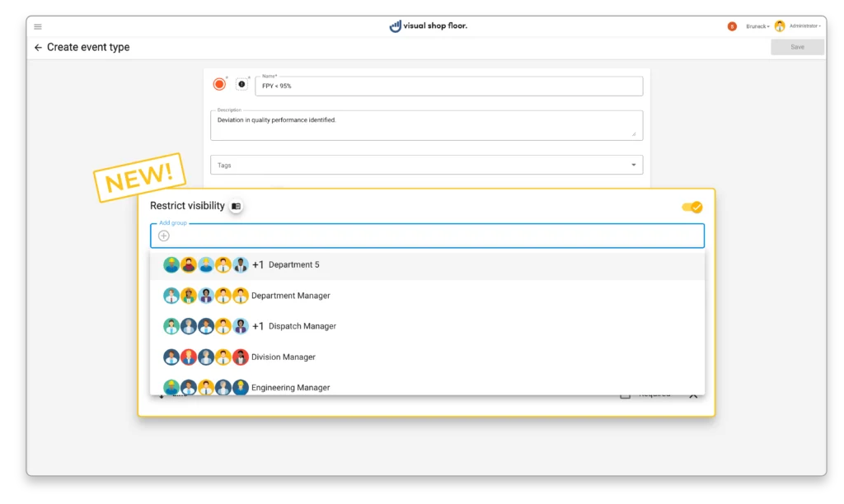Tick the Required checkbox
Screen dimensions: 844x504
pos(625,395)
